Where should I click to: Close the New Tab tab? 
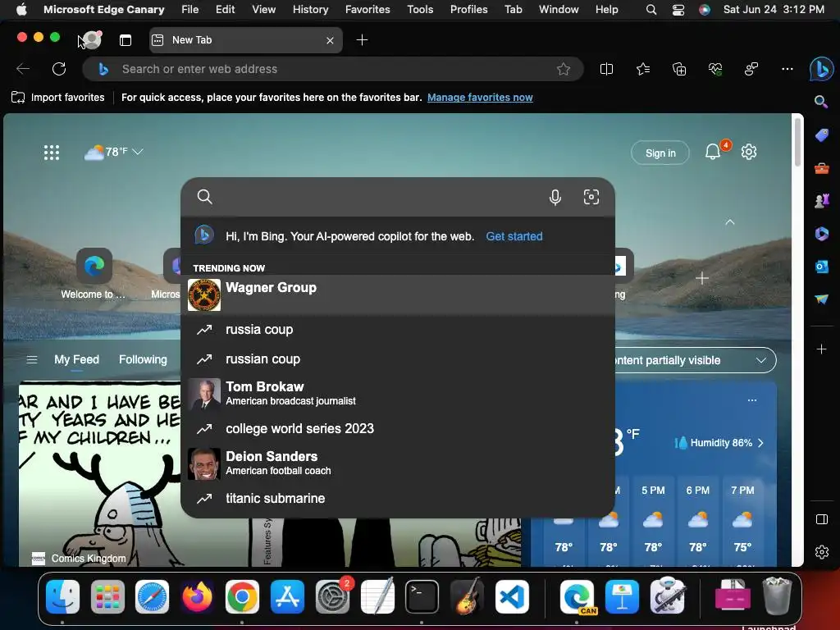click(330, 40)
